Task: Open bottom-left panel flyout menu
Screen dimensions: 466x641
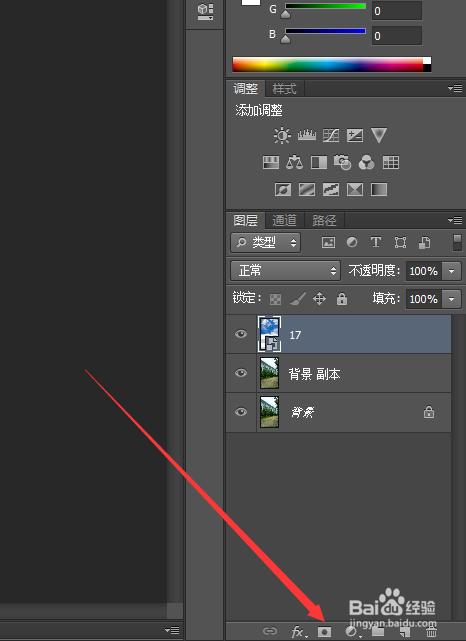Action: [x=172, y=630]
